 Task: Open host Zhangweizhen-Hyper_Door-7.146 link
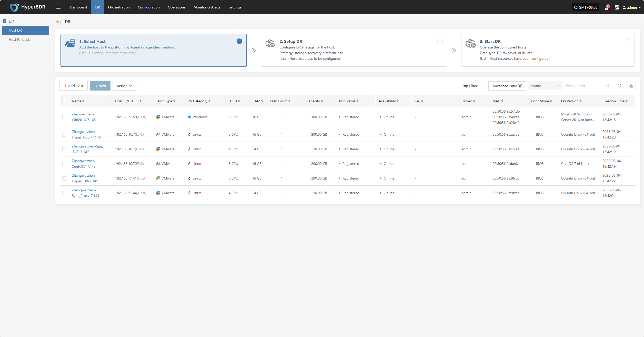point(86,134)
